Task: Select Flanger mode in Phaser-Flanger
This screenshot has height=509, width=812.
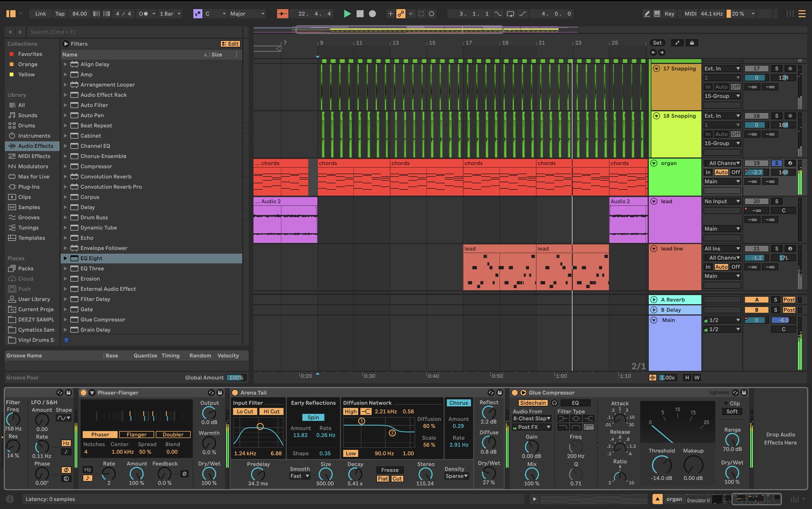Action: (136, 435)
